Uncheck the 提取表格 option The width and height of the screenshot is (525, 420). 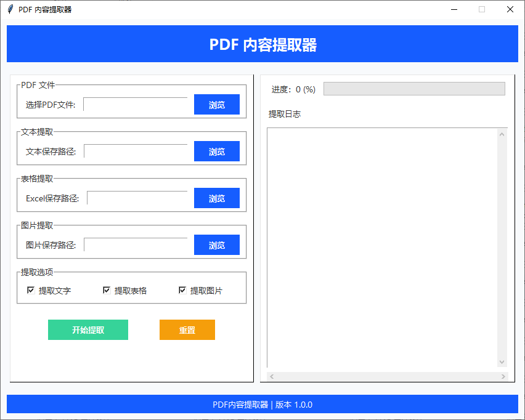[107, 290]
